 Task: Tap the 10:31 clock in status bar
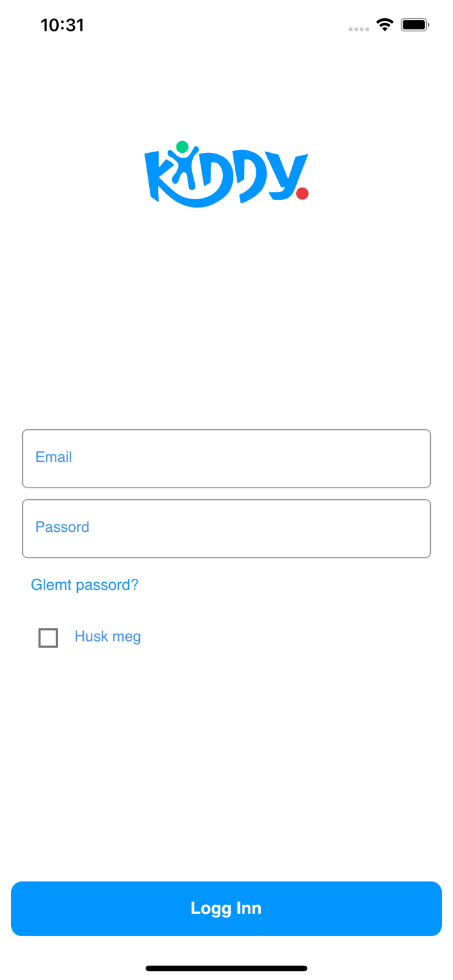62,25
